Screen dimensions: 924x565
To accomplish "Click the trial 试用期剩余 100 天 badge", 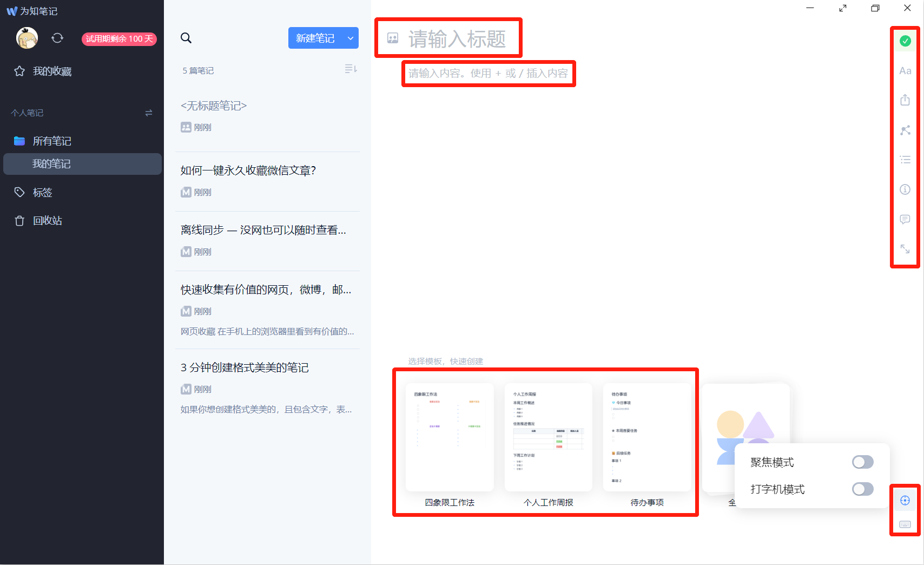I will (x=119, y=39).
